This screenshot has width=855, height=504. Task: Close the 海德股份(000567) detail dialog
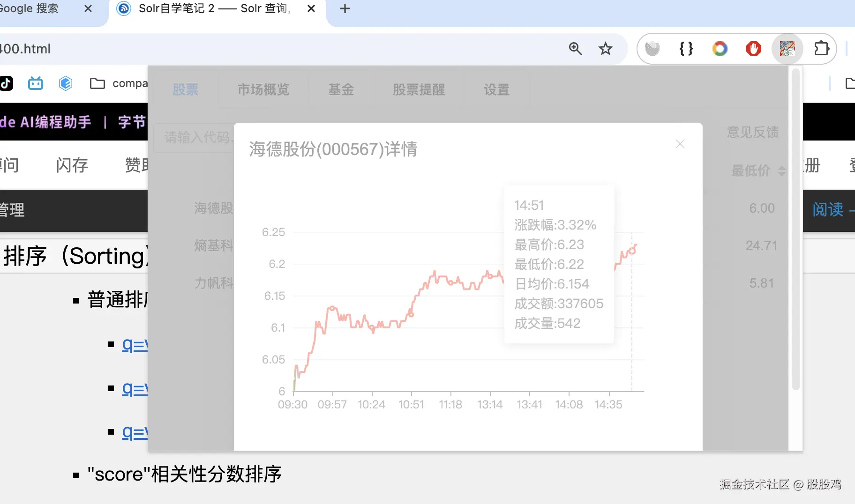coord(679,144)
